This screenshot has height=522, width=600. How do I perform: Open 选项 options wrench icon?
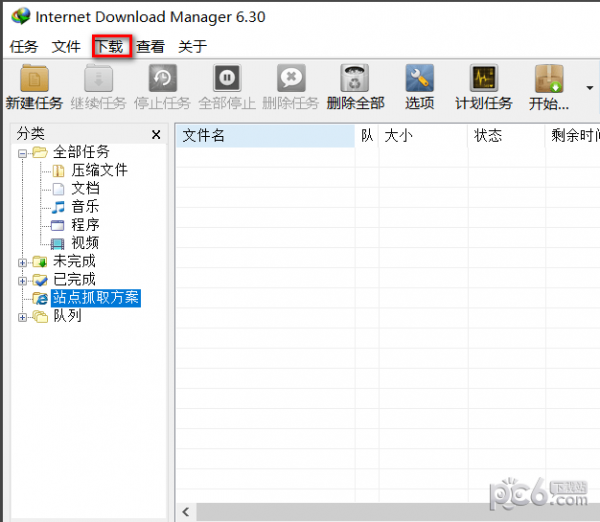point(419,78)
